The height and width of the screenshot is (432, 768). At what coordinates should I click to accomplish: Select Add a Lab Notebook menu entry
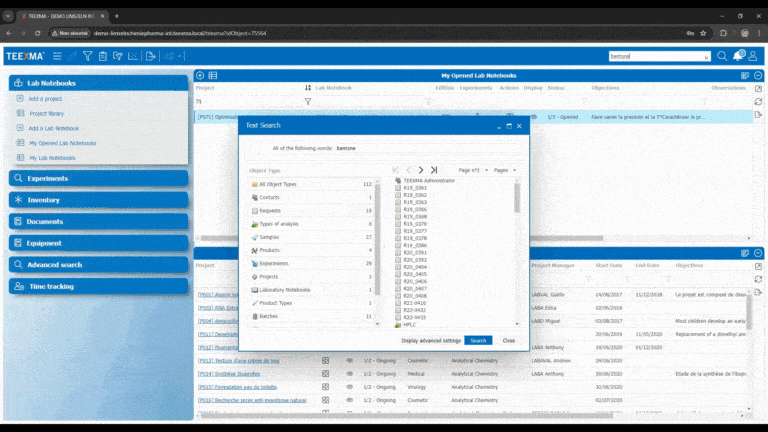tap(53, 128)
